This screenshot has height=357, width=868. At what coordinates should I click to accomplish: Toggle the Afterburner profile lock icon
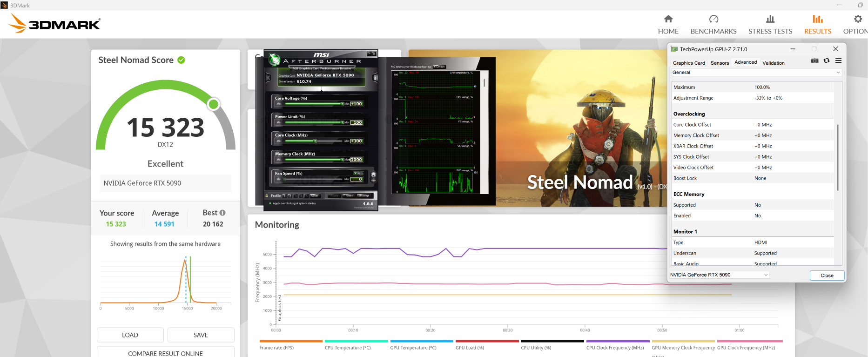pyautogui.click(x=267, y=195)
